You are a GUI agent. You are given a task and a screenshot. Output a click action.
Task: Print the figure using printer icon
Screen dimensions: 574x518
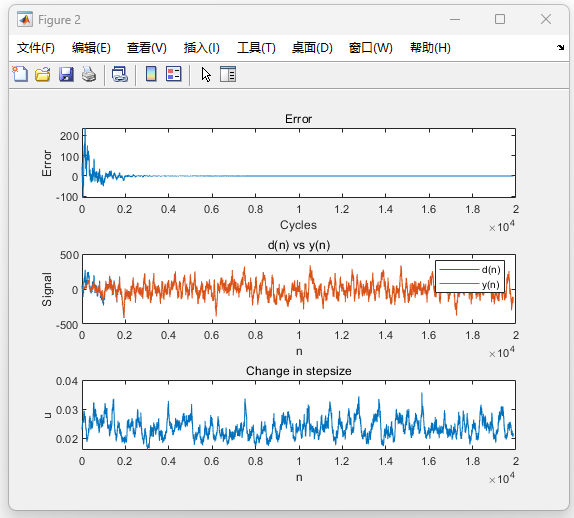[x=89, y=74]
